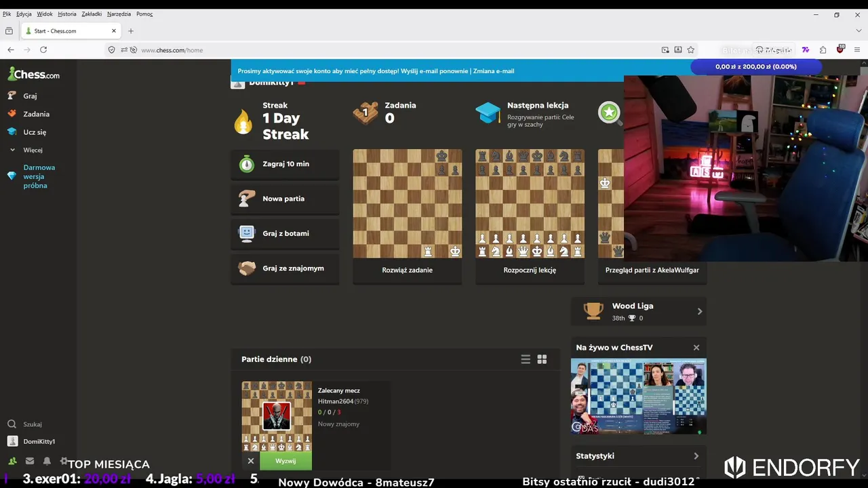Viewport: 868px width, 488px height.
Task: Click the Darmowa wersja próbna diamond link
Action: (x=39, y=176)
